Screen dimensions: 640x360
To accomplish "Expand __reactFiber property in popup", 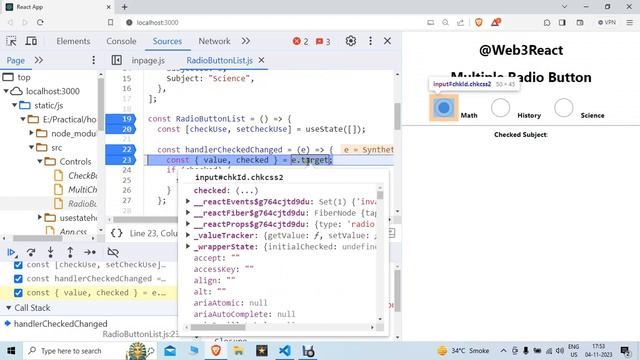I will click(x=188, y=213).
